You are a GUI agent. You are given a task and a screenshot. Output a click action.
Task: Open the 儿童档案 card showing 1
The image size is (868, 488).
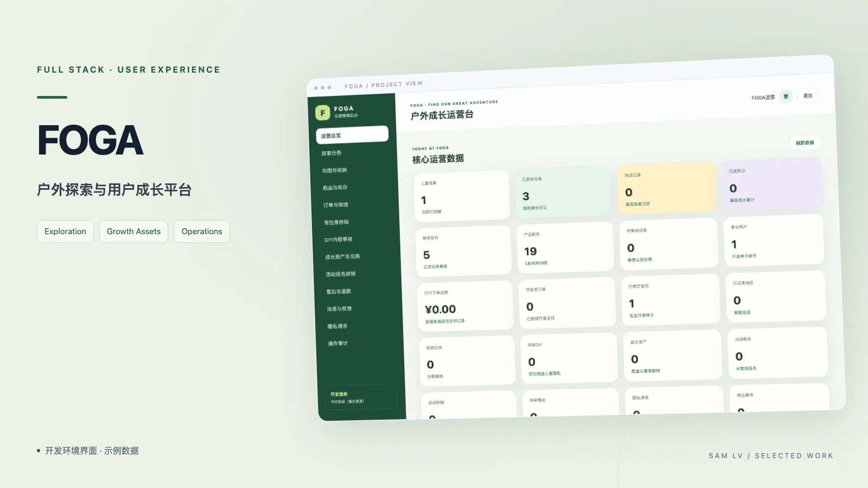click(462, 197)
